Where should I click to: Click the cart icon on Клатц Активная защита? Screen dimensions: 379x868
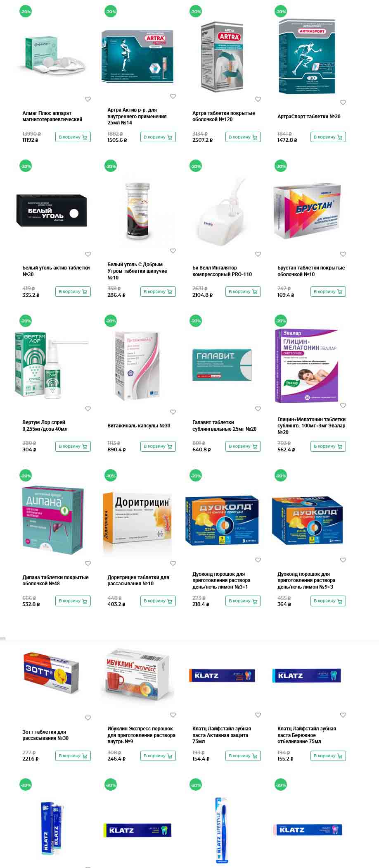(x=255, y=756)
